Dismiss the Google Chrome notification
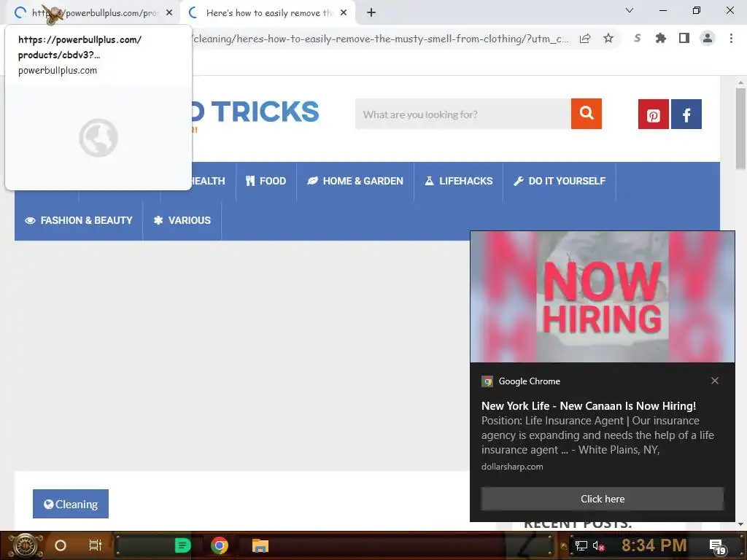Screen dimensions: 747x560 (715, 381)
